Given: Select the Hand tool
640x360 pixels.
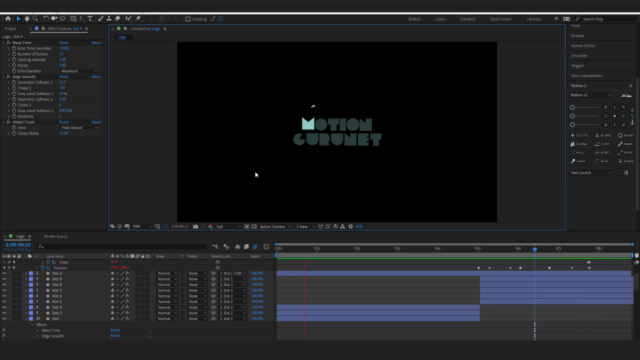Looking at the screenshot, I should (x=27, y=19).
